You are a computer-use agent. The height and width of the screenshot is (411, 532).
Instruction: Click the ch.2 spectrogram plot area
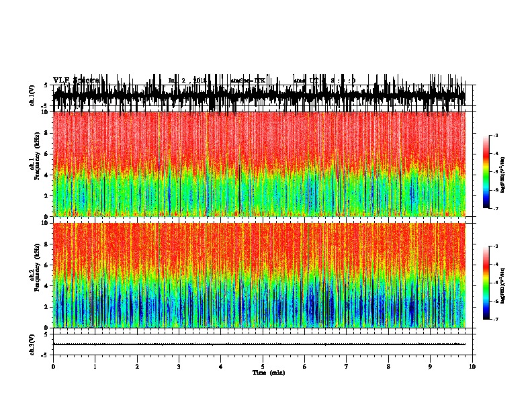[259, 275]
